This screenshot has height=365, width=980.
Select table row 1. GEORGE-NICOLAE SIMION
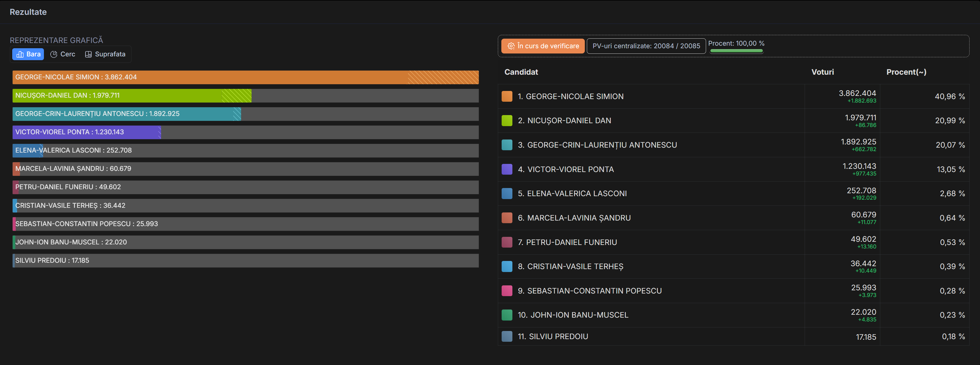(733, 96)
